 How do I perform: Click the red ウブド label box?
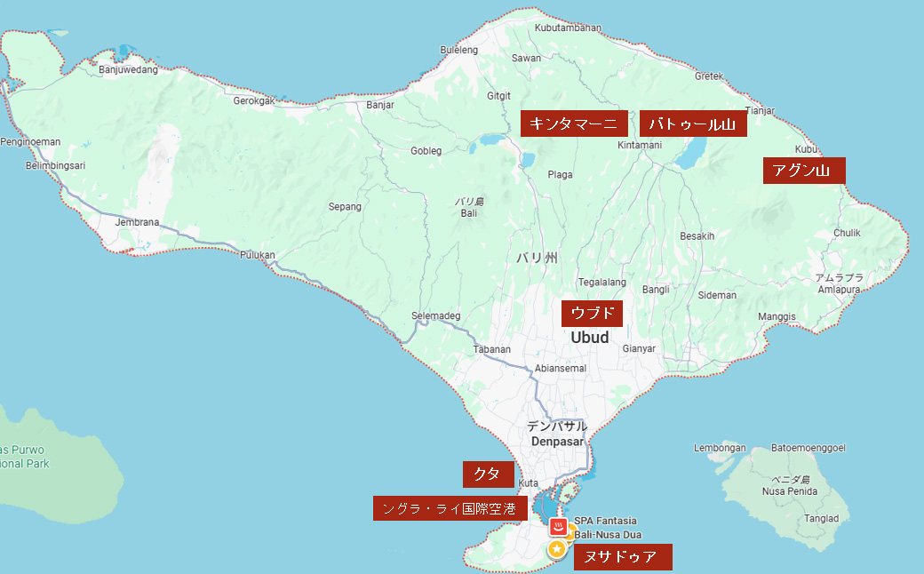592,314
